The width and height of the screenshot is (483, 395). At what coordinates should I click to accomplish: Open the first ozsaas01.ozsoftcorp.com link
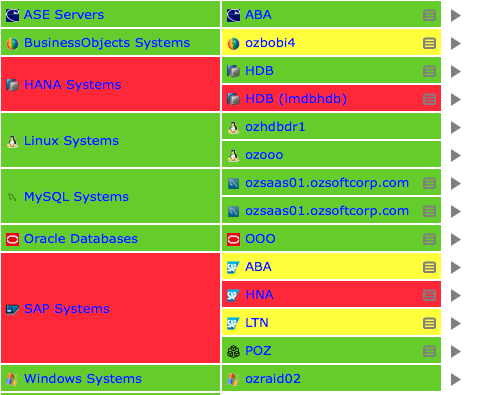[327, 183]
